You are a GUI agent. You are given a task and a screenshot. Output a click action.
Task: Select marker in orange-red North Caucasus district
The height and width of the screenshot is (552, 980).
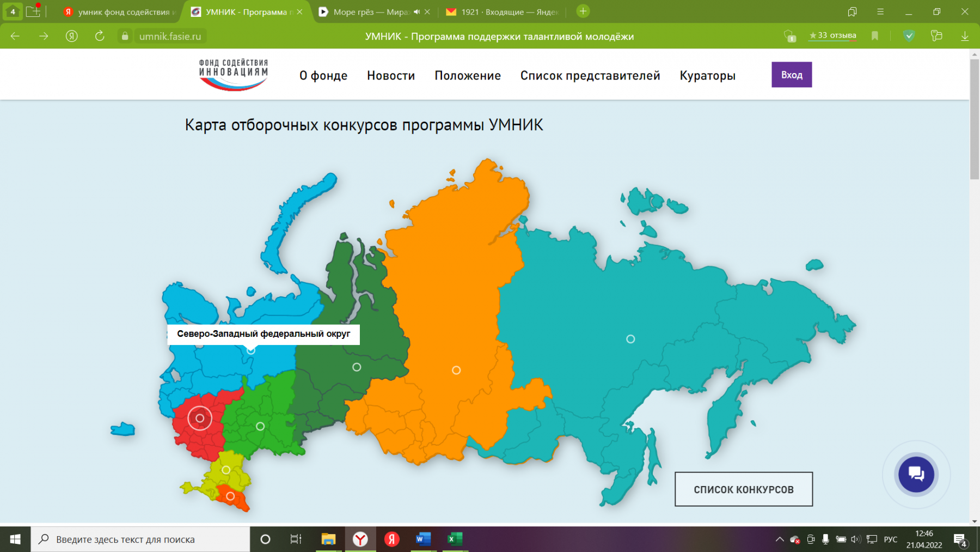(x=230, y=496)
